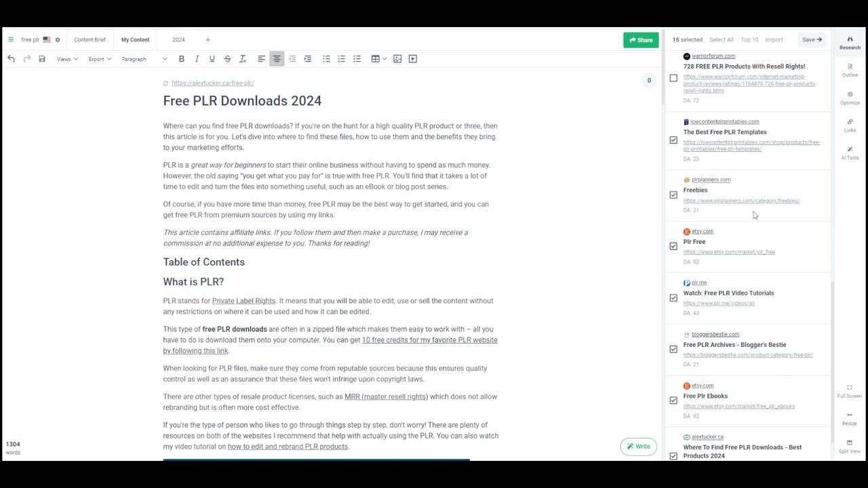Image resolution: width=868 pixels, height=488 pixels.
Task: Clear text formatting
Action: [x=243, y=59]
